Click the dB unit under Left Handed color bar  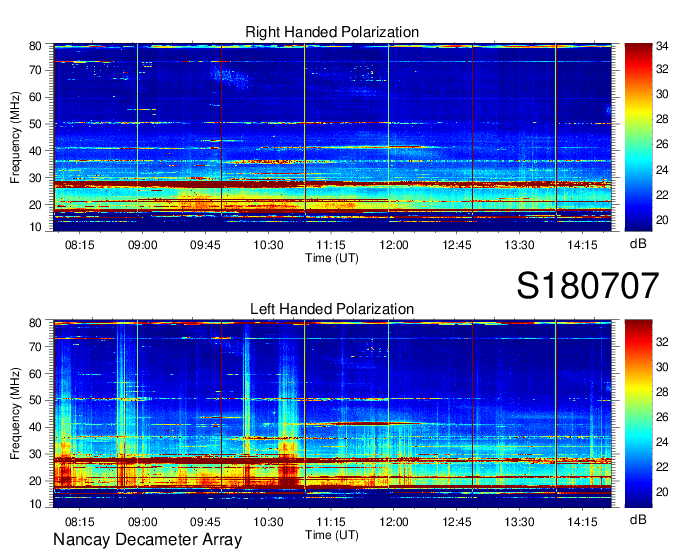(638, 519)
